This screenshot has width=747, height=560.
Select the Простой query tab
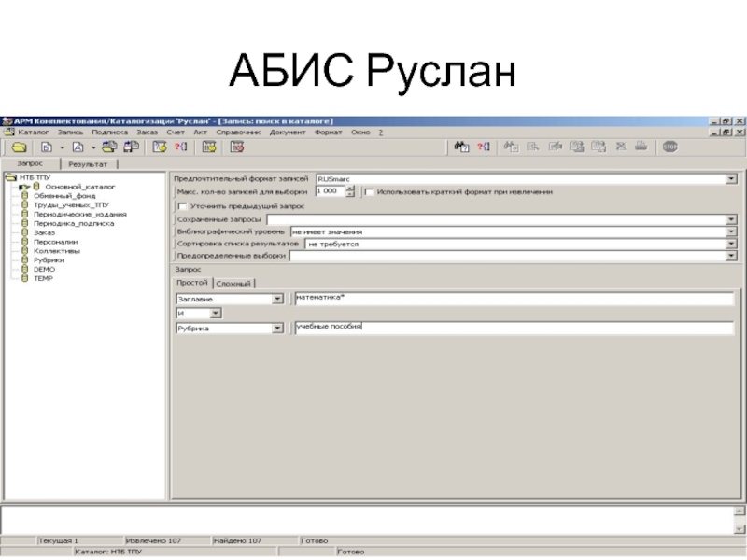pyautogui.click(x=192, y=283)
